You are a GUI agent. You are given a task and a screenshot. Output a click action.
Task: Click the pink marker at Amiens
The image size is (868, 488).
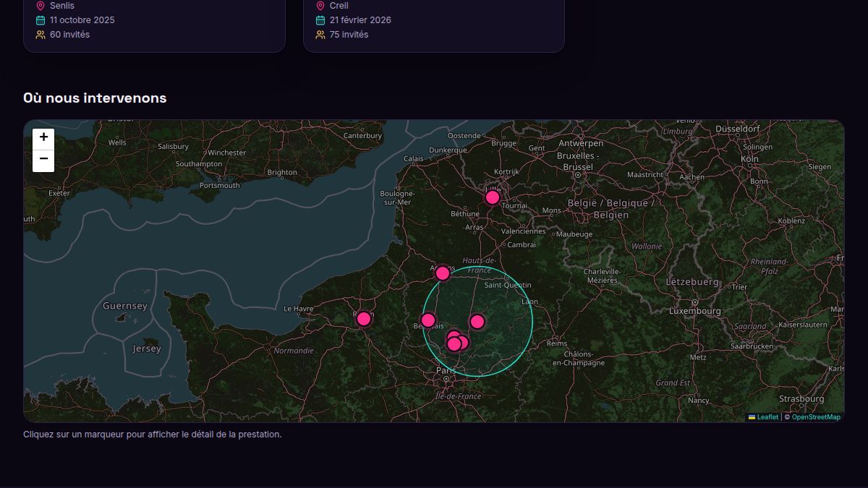[x=443, y=273]
